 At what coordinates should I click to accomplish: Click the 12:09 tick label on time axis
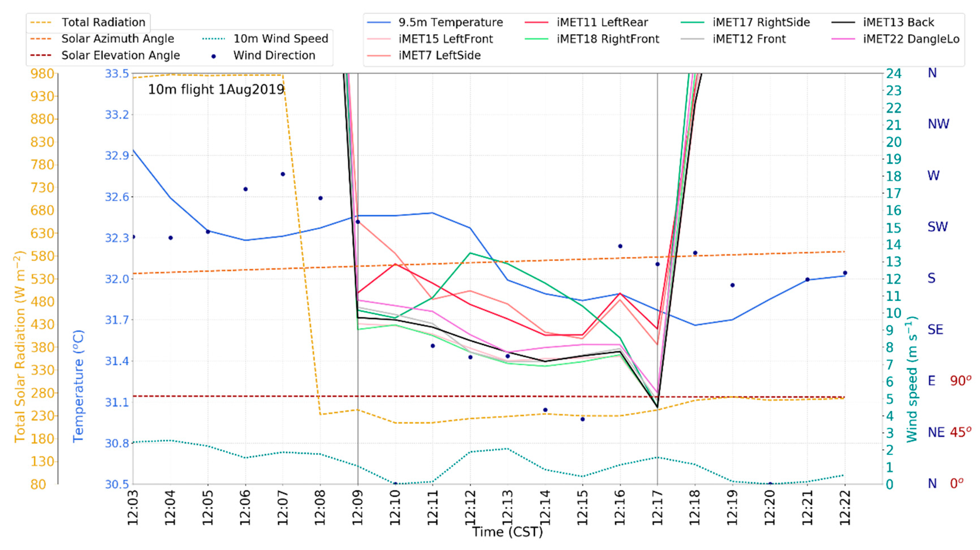[x=358, y=508]
